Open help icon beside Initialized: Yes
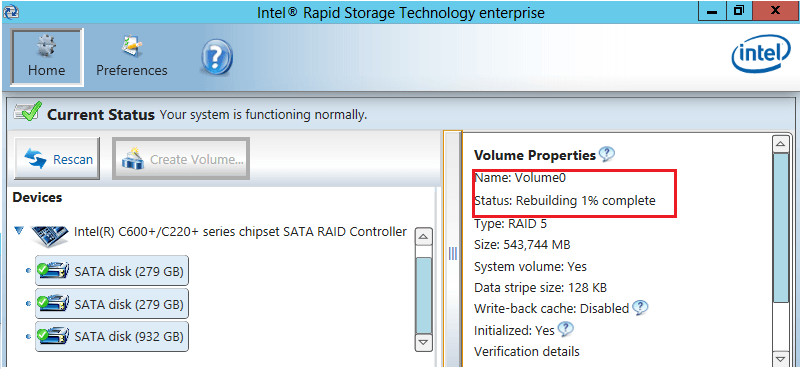801x369 pixels. pos(566,329)
